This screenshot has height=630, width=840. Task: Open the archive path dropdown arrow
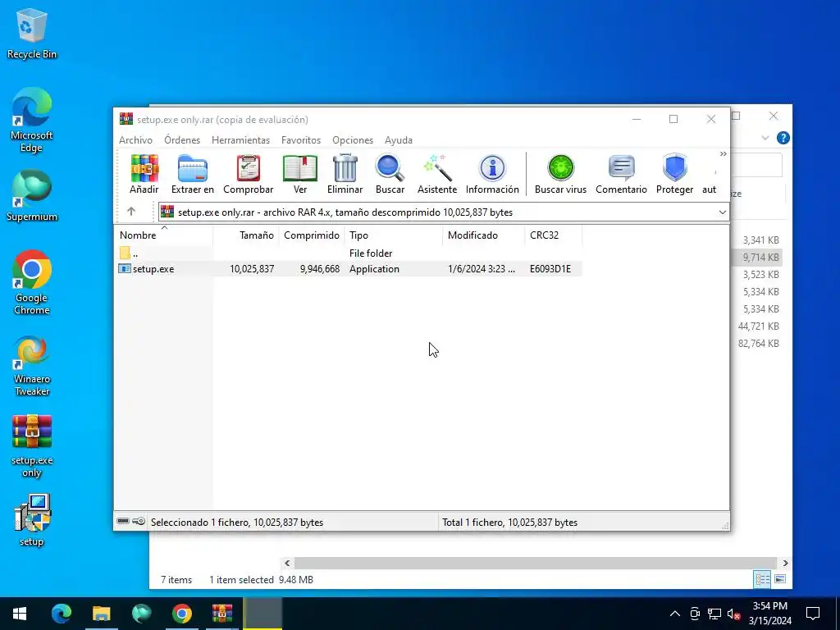(722, 212)
